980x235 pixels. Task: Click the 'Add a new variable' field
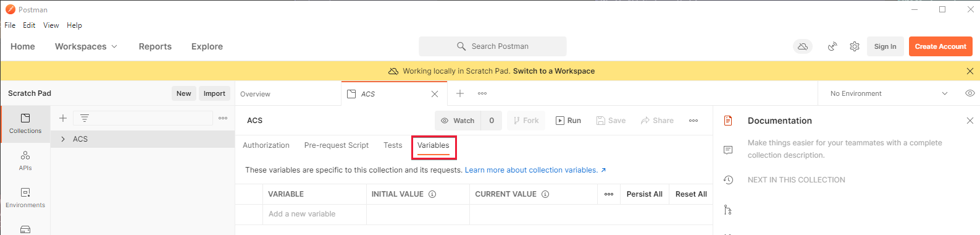[314, 214]
